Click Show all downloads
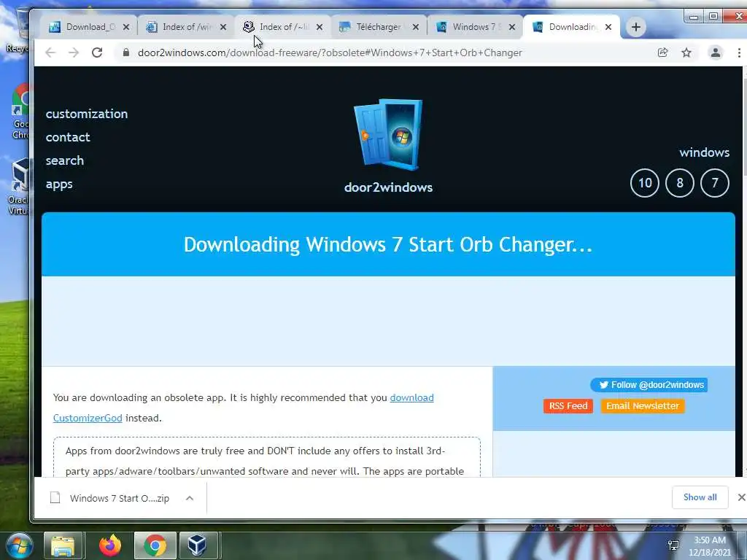The width and height of the screenshot is (747, 560). [700, 497]
